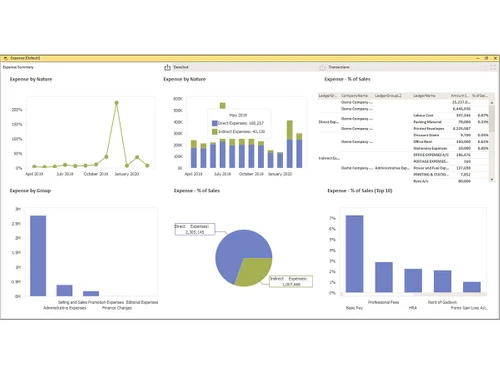500x375 pixels.
Task: Click the Amount column header
Action: click(460, 96)
